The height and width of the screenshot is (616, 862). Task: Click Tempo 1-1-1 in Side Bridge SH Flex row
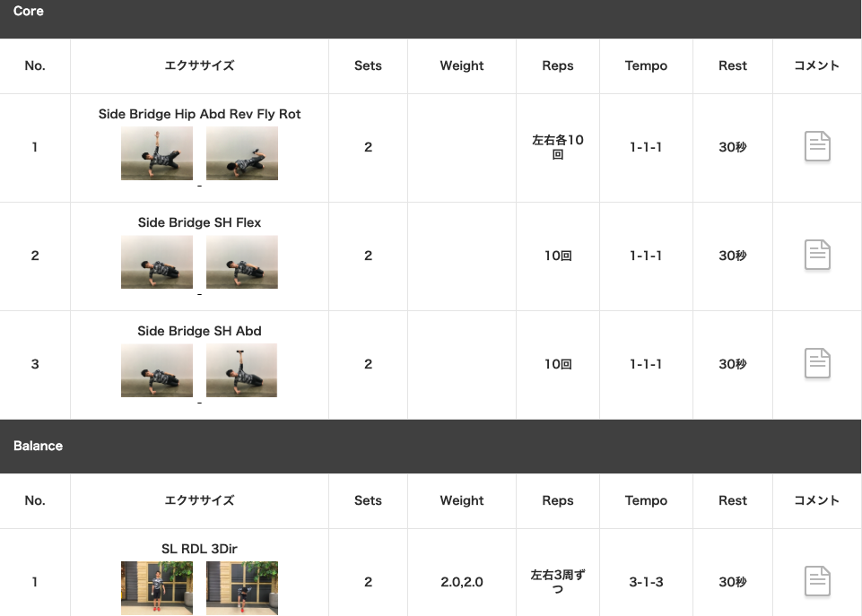646,256
